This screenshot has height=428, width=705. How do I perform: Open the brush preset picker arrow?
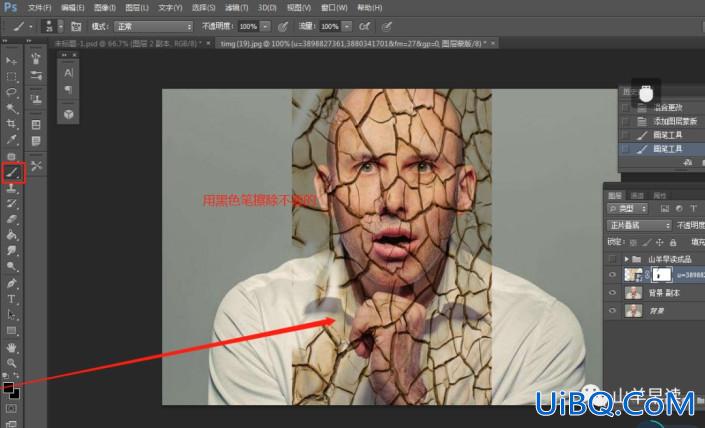click(x=61, y=27)
